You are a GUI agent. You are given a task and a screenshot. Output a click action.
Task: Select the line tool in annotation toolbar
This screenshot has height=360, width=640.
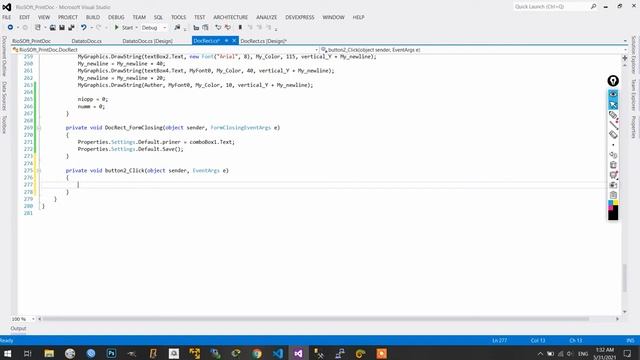coord(613,125)
